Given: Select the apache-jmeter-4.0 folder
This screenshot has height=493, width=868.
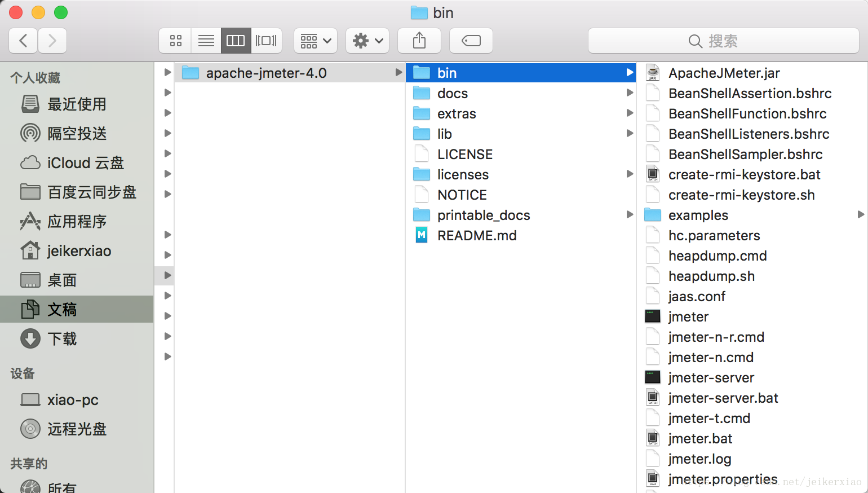Looking at the screenshot, I should pos(290,73).
